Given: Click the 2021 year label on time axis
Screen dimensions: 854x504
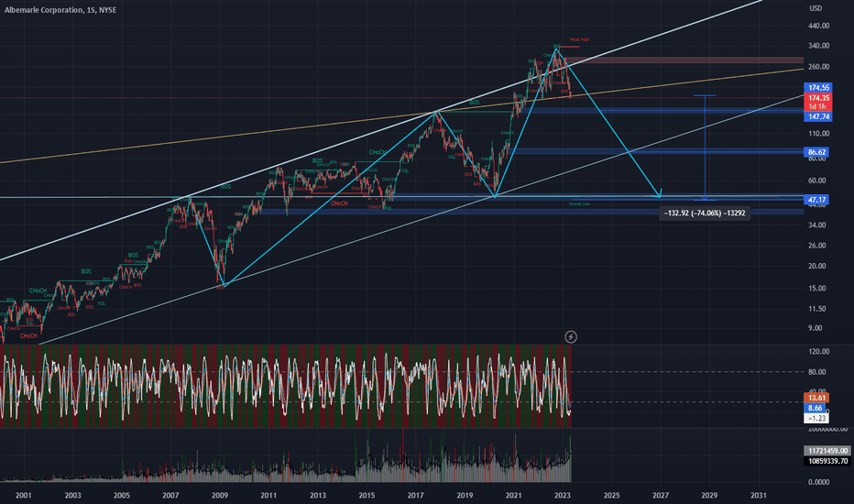Looking at the screenshot, I should pyautogui.click(x=513, y=495).
